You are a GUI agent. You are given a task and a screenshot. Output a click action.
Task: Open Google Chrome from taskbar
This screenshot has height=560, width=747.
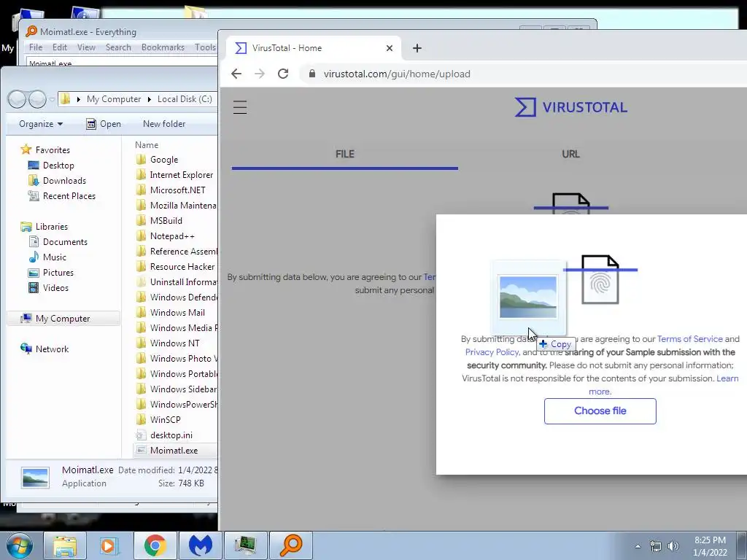click(x=155, y=545)
